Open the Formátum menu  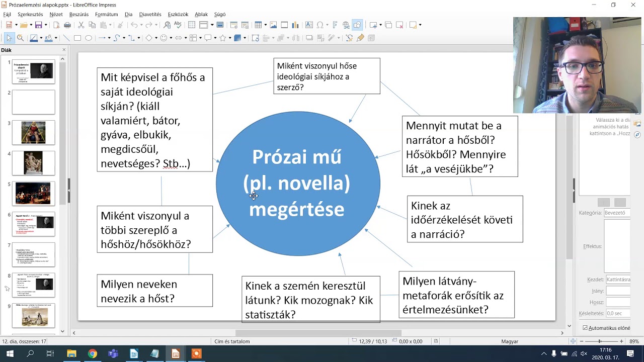click(106, 15)
